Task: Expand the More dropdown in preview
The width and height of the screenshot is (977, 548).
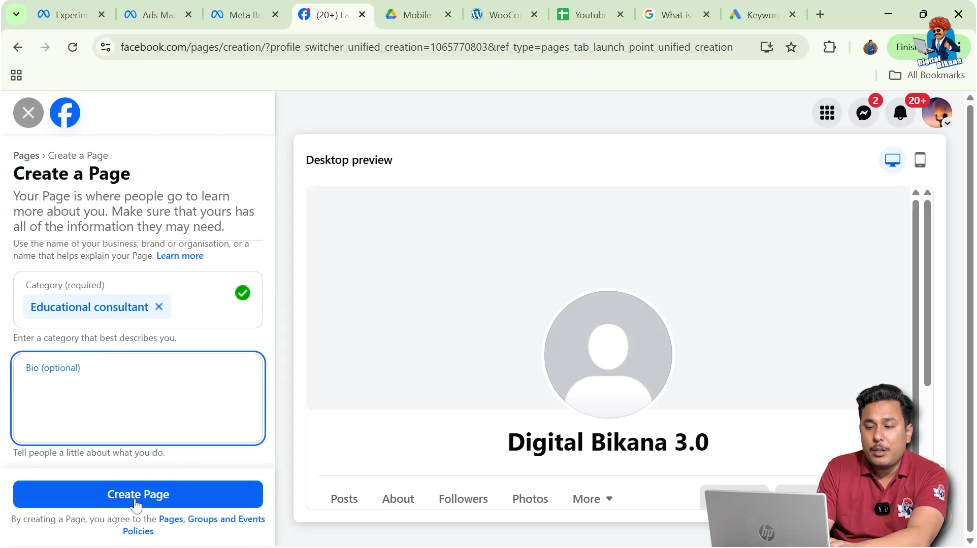Action: pos(592,499)
